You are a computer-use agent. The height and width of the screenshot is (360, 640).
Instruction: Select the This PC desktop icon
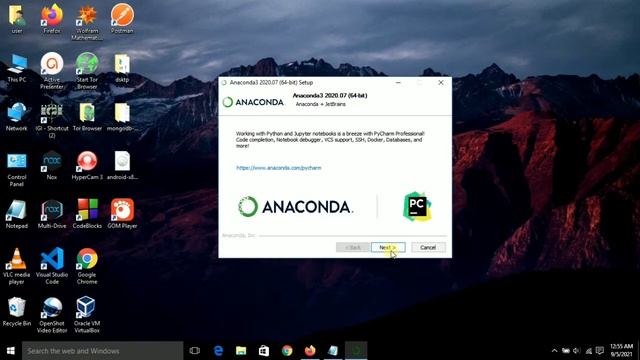17,68
